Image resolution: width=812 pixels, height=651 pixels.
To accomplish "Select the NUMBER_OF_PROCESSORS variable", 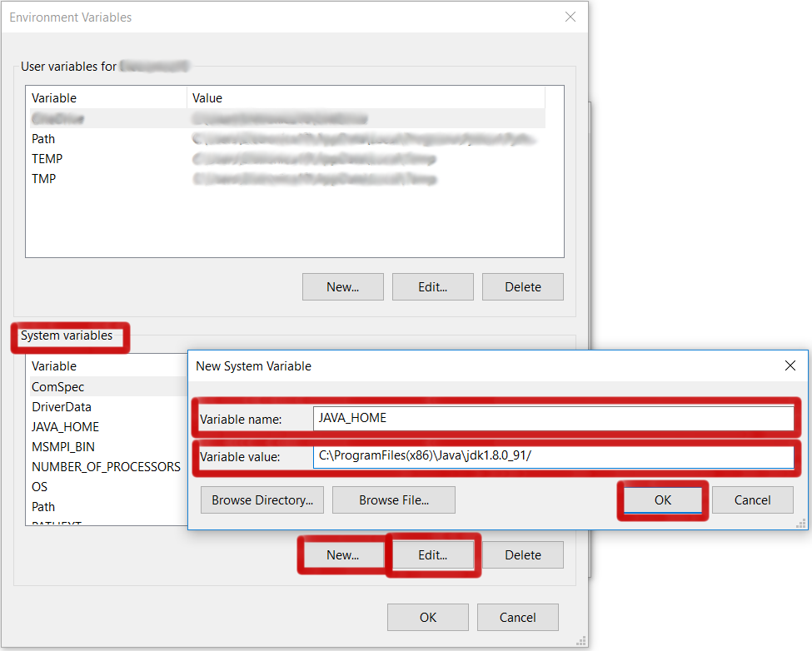I will coord(97,466).
